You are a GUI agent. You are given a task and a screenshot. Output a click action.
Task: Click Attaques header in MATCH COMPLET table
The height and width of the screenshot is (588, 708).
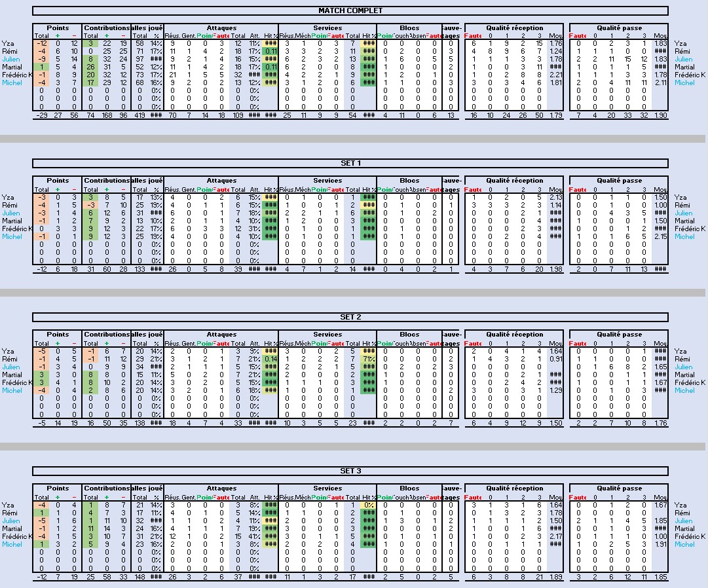pos(221,28)
